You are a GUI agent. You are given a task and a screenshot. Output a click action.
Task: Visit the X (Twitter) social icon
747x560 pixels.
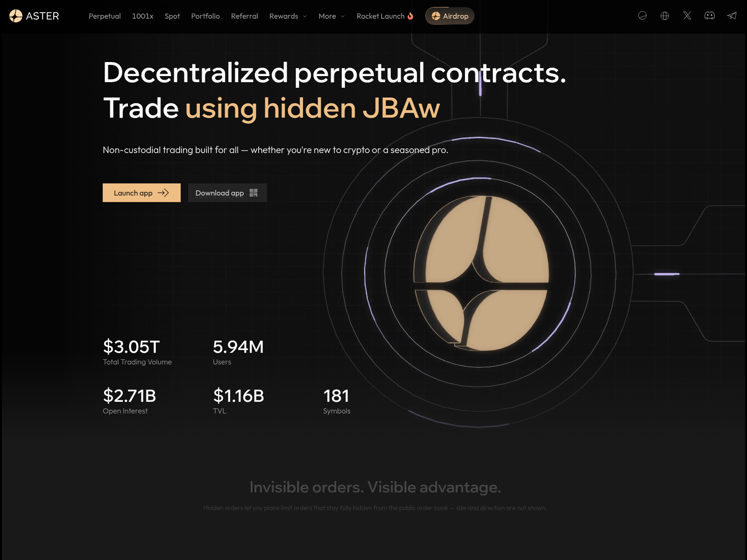(x=687, y=16)
